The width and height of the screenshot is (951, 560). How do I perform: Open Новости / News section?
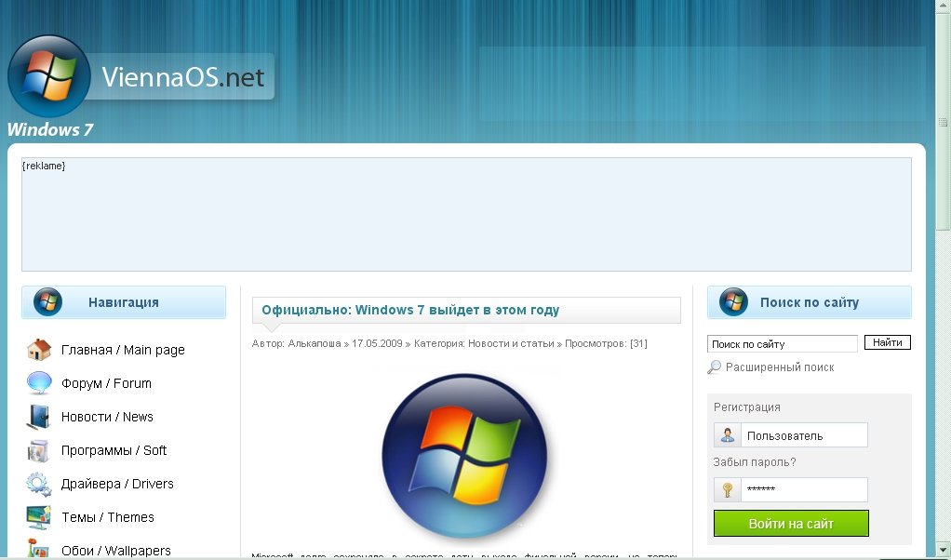coord(107,417)
